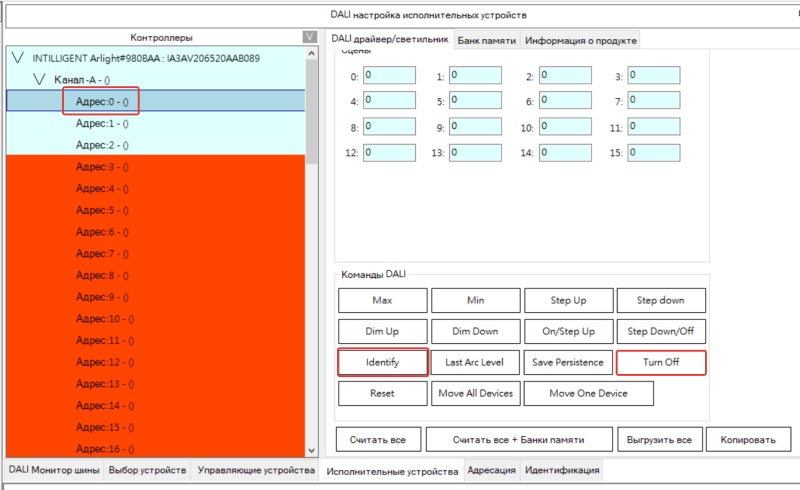This screenshot has width=800, height=490.
Task: Collapse the INTILLIGENT Arlight#980BAA controller node
Action: click(x=18, y=58)
